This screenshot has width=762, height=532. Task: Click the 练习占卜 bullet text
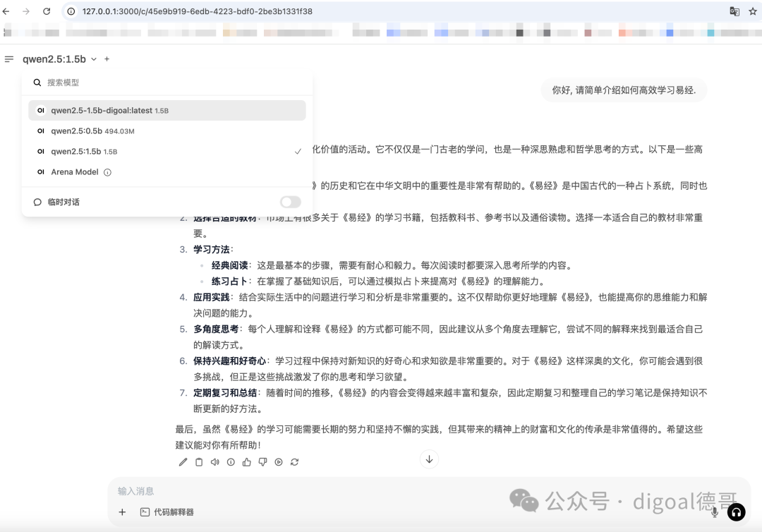[229, 282]
